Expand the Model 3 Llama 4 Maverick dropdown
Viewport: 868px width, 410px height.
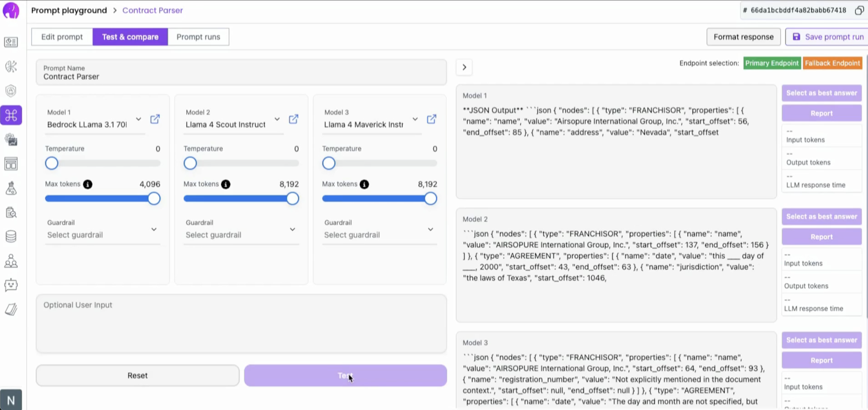[415, 119]
